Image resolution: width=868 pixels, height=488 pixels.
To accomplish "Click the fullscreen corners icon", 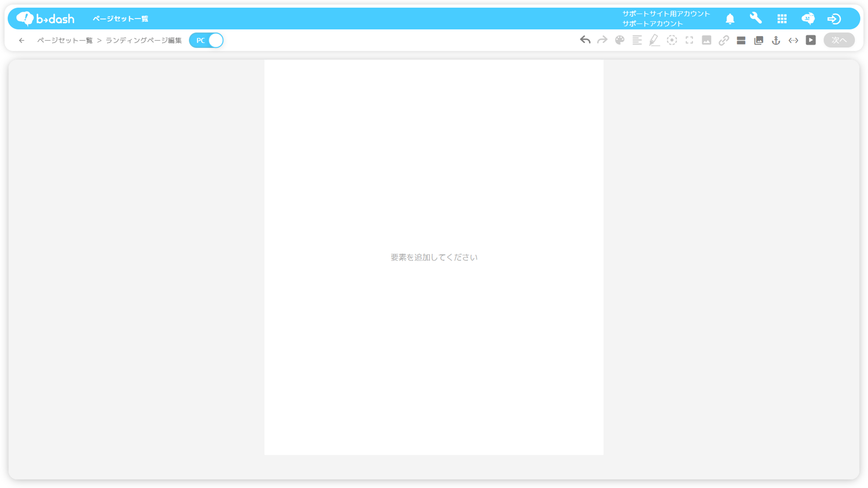I will point(689,40).
